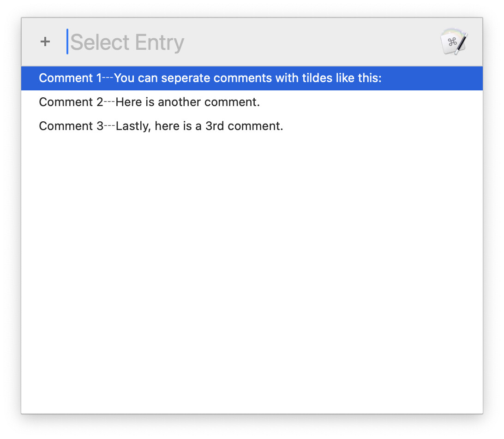
Task: Click the plus icon beside the search field
Action: (x=45, y=42)
